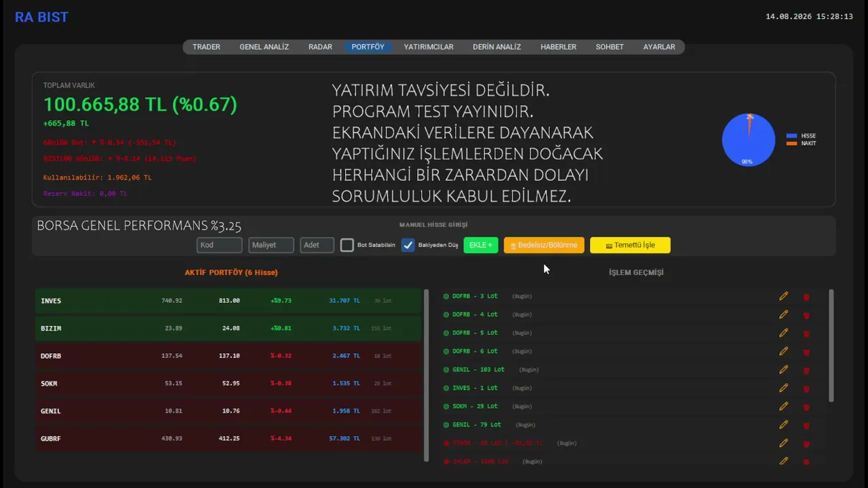The image size is (868, 488).
Task: Edit the GENIL - 103 Lot transaction
Action: (783, 369)
